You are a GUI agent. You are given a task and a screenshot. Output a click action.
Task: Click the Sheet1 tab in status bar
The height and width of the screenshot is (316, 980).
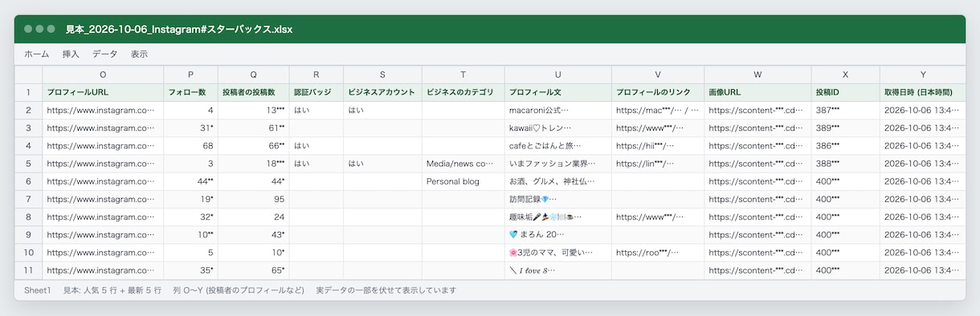[37, 290]
